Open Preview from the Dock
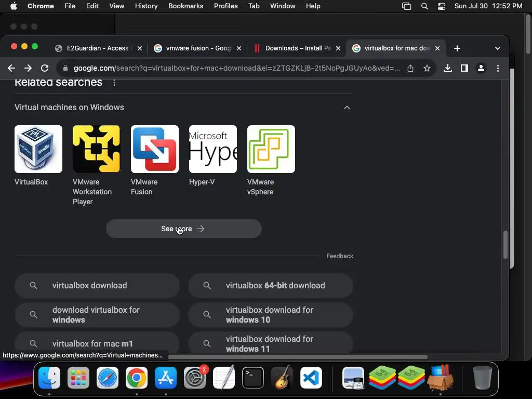The height and width of the screenshot is (399, 532). point(353,378)
